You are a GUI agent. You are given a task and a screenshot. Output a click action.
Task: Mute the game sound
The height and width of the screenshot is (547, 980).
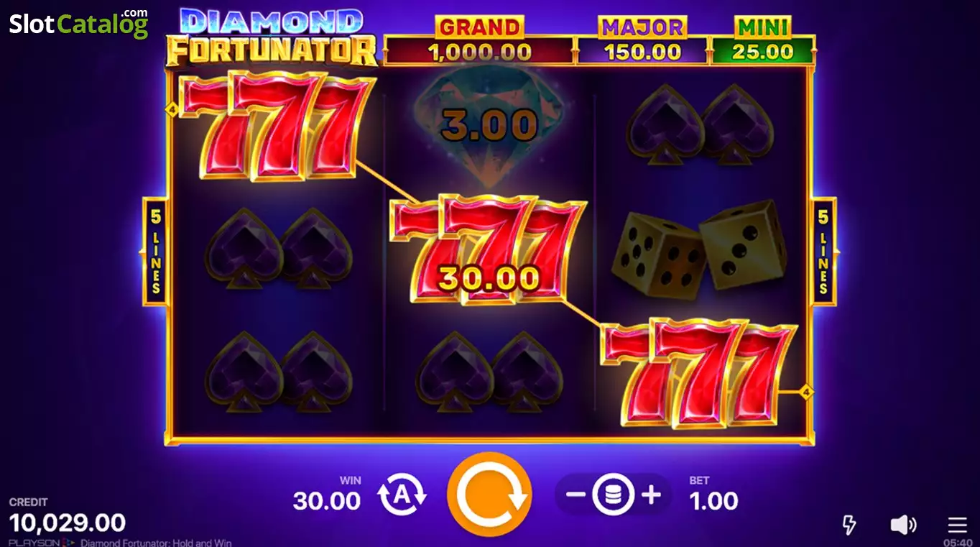coord(903,525)
